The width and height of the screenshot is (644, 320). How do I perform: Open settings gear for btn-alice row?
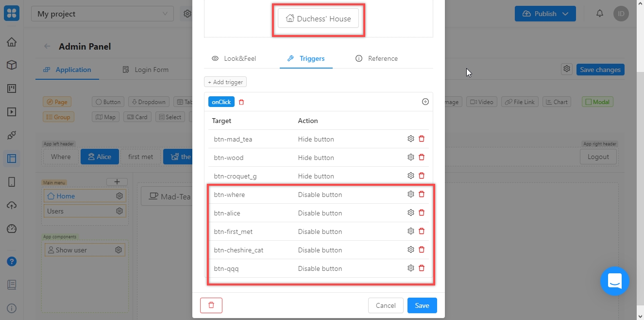(x=411, y=213)
